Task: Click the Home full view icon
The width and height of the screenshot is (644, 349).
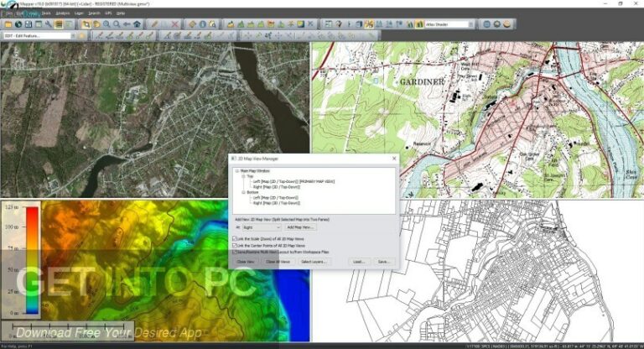Action: point(137,24)
